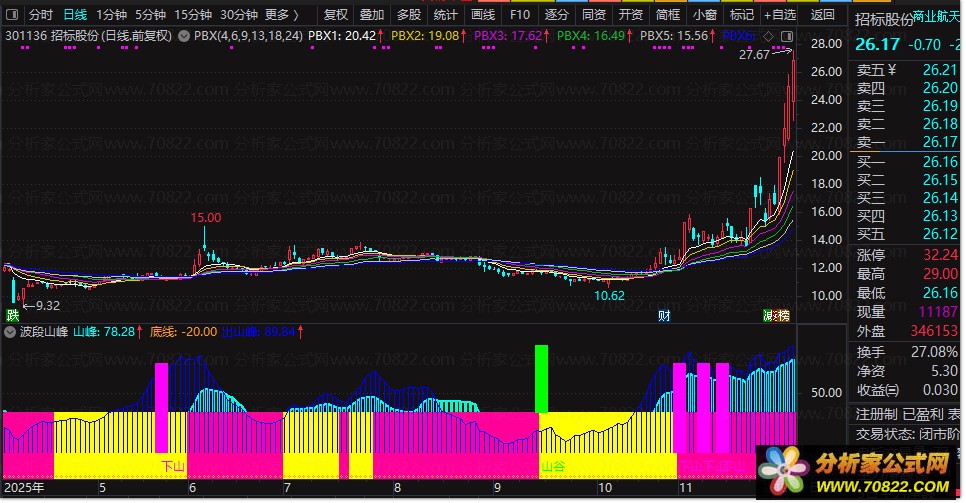Click PBX(4,6,9,13,18,24) parameters label

248,36
